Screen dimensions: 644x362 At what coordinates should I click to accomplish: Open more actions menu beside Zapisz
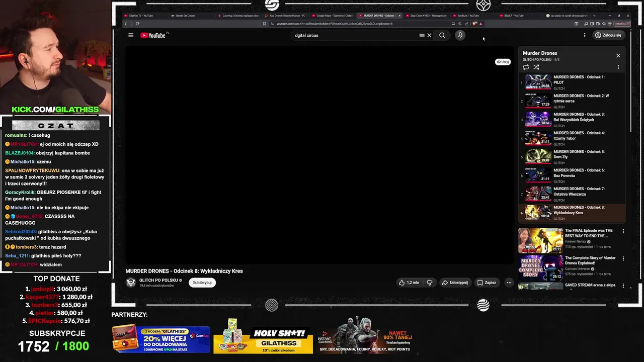[x=509, y=283]
